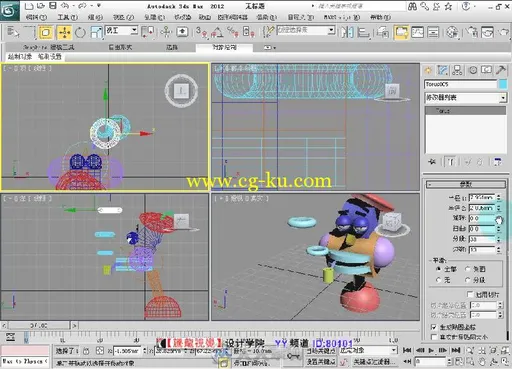Click the Save file icon in quick access toolbar
Image resolution: width=512 pixels, height=369 pixels.
[x=53, y=5]
